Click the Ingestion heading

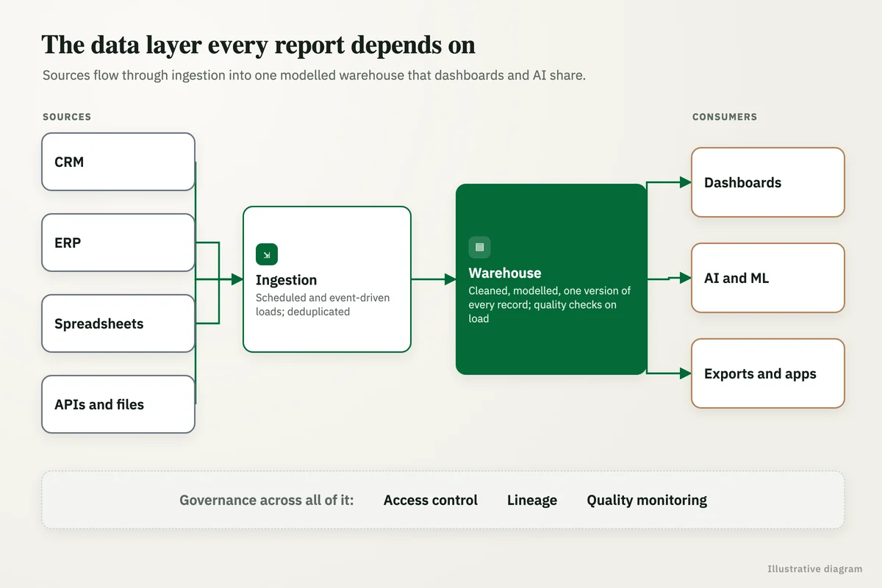[287, 280]
